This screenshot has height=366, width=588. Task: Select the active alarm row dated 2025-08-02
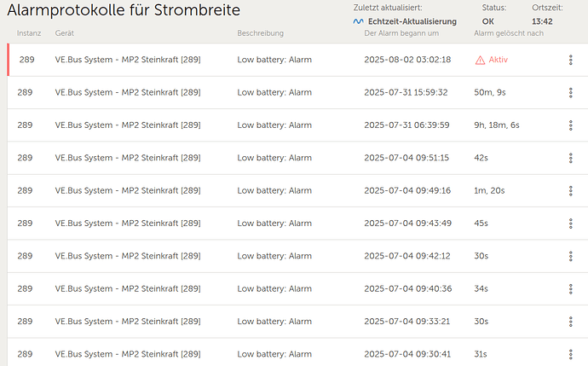256,60
